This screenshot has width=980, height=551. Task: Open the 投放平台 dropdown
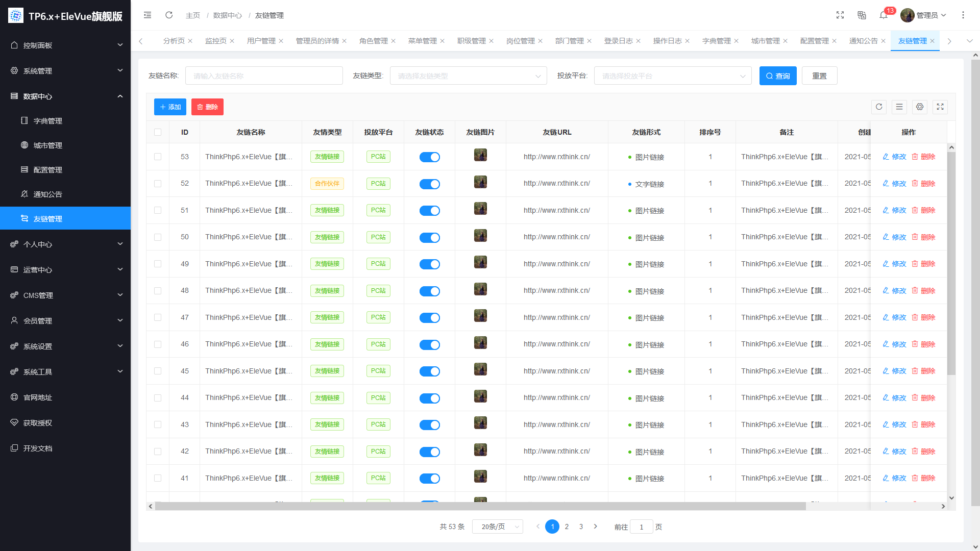point(673,76)
